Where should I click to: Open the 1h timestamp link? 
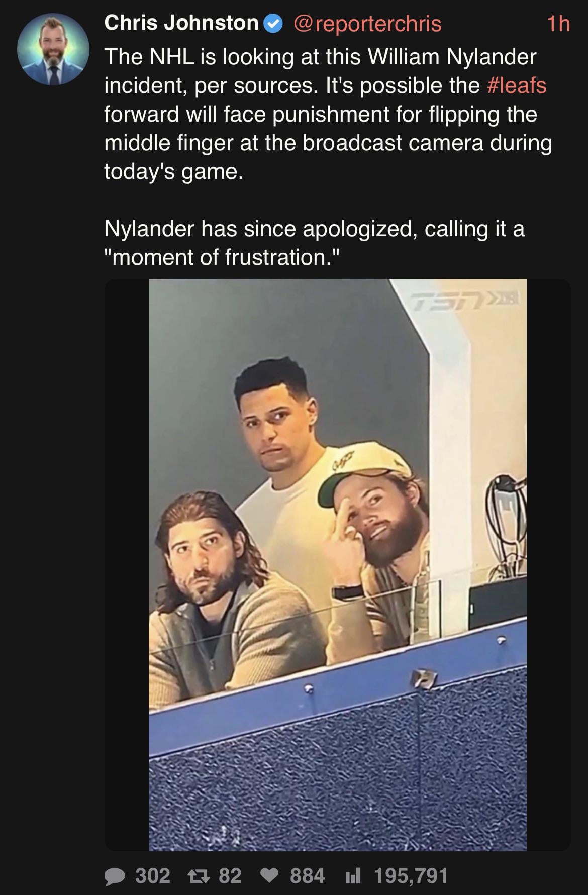tap(558, 24)
